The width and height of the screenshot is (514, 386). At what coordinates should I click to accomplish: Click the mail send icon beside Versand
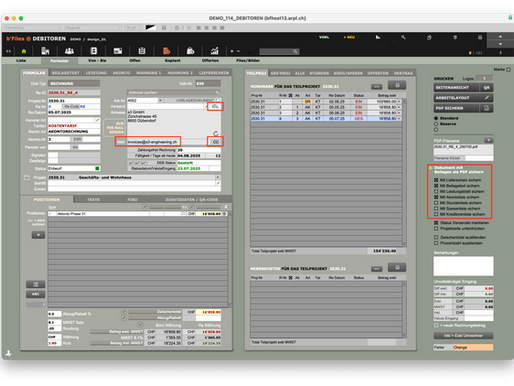coord(215,106)
